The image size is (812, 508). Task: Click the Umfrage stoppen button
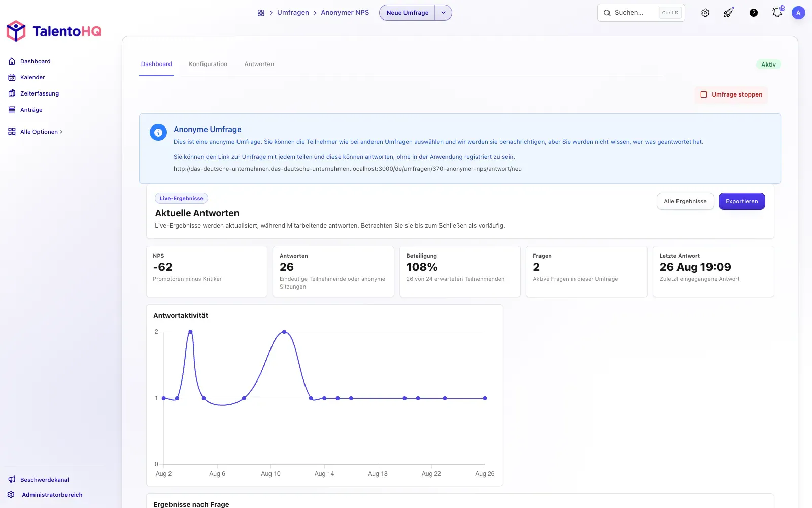pyautogui.click(x=731, y=94)
